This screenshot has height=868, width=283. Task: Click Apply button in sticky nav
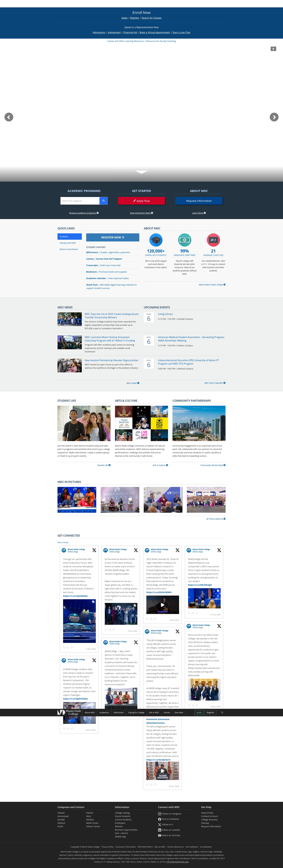click(x=199, y=712)
